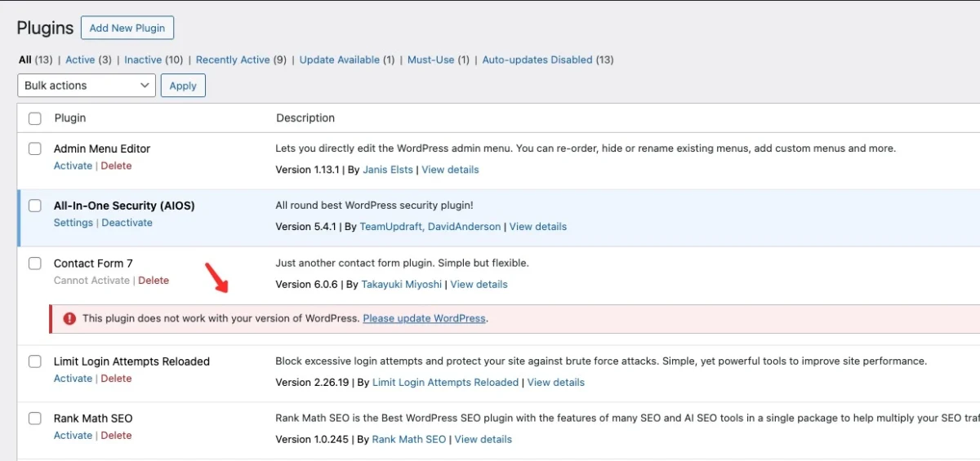View details for All-In-One Security
This screenshot has height=461, width=980.
538,227
